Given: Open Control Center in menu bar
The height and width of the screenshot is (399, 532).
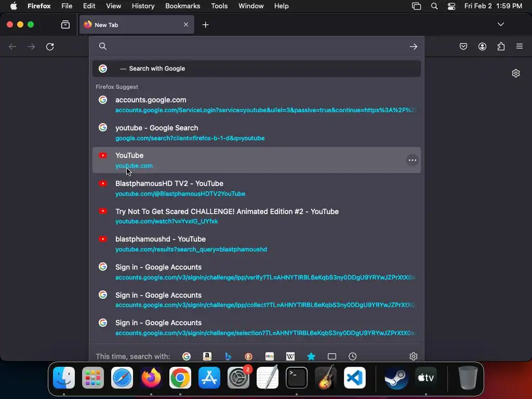Looking at the screenshot, I should tap(451, 6).
